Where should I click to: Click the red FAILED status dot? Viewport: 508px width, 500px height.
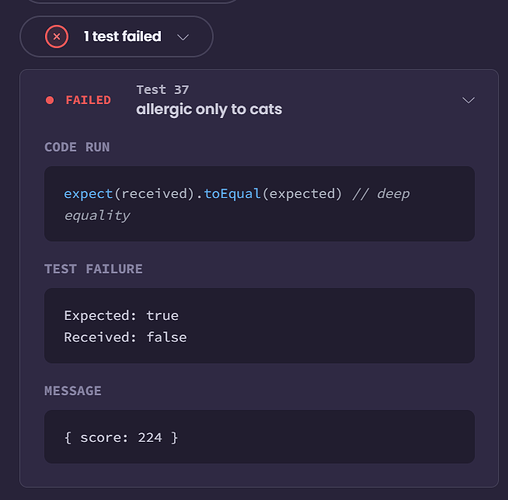[50, 100]
